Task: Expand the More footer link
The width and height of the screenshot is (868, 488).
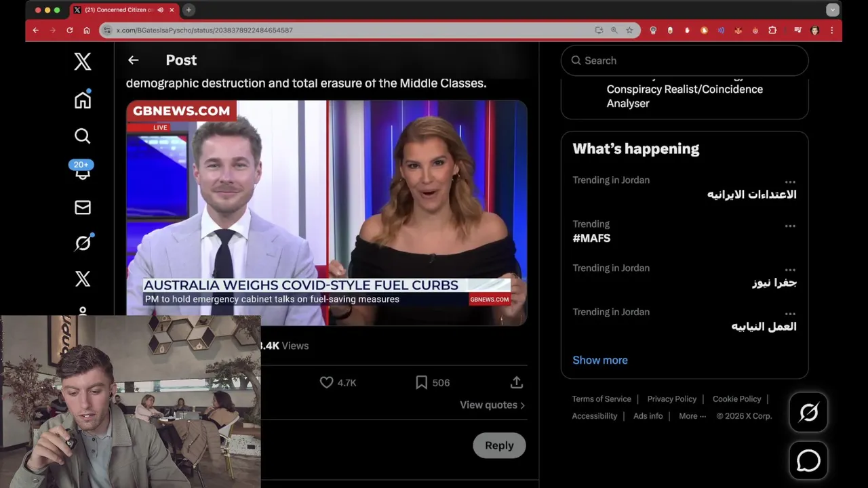Action: click(692, 416)
